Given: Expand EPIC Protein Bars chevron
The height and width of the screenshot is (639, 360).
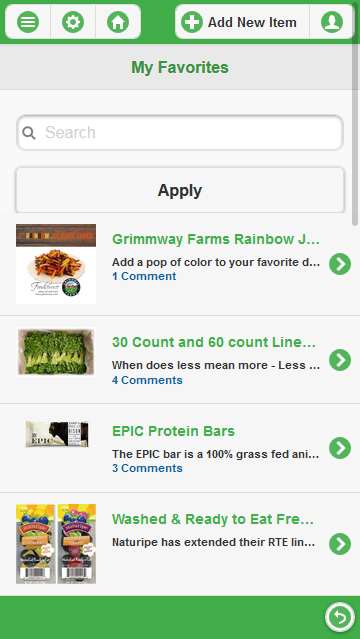Looking at the screenshot, I should [340, 448].
